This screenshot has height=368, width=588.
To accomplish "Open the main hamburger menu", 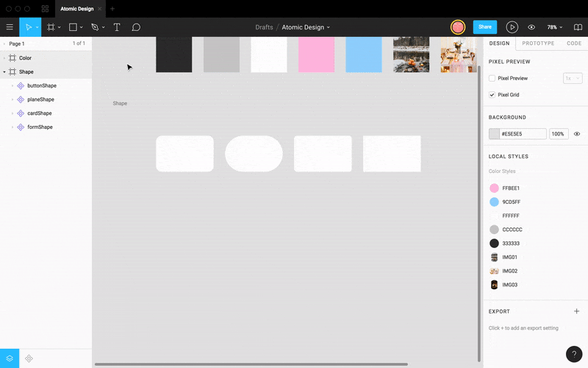I will click(x=10, y=27).
